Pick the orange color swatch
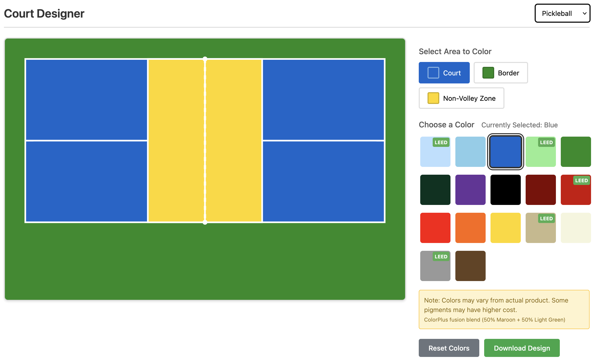Image resolution: width=593 pixels, height=364 pixels. coord(470,228)
